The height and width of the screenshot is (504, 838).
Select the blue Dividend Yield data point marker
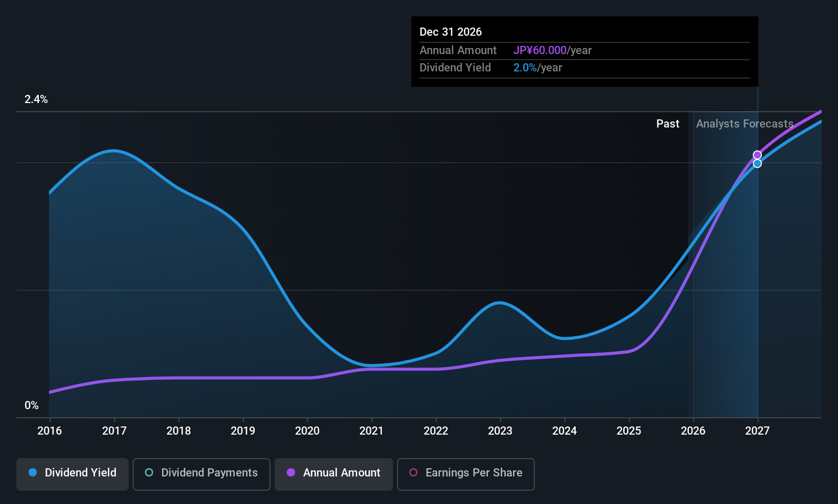pyautogui.click(x=757, y=163)
